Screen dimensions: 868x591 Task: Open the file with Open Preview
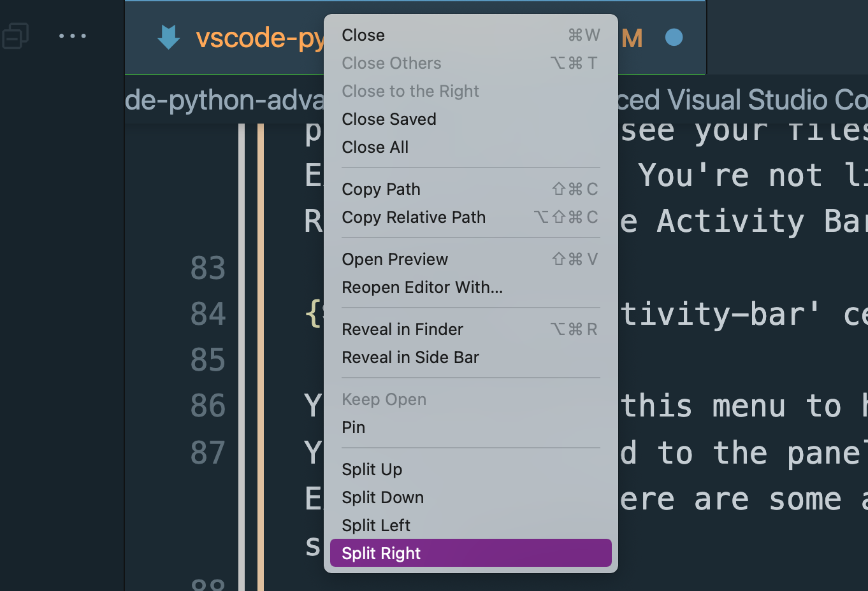pyautogui.click(x=394, y=259)
